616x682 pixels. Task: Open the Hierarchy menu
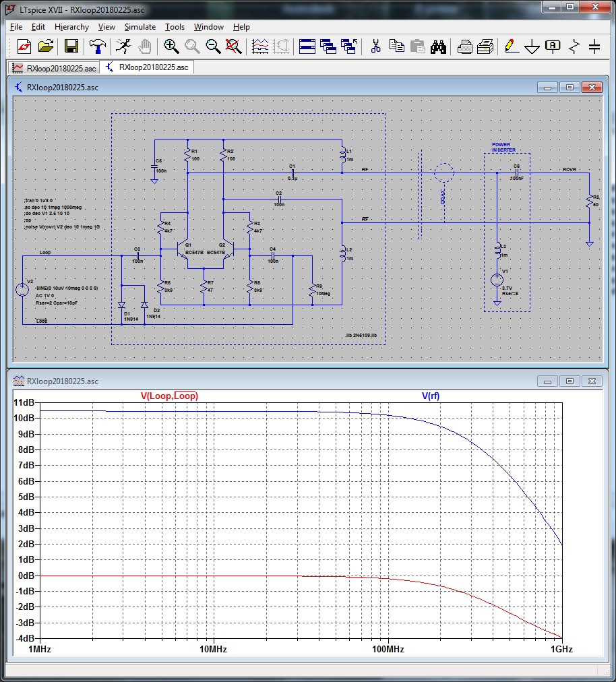pyautogui.click(x=71, y=27)
